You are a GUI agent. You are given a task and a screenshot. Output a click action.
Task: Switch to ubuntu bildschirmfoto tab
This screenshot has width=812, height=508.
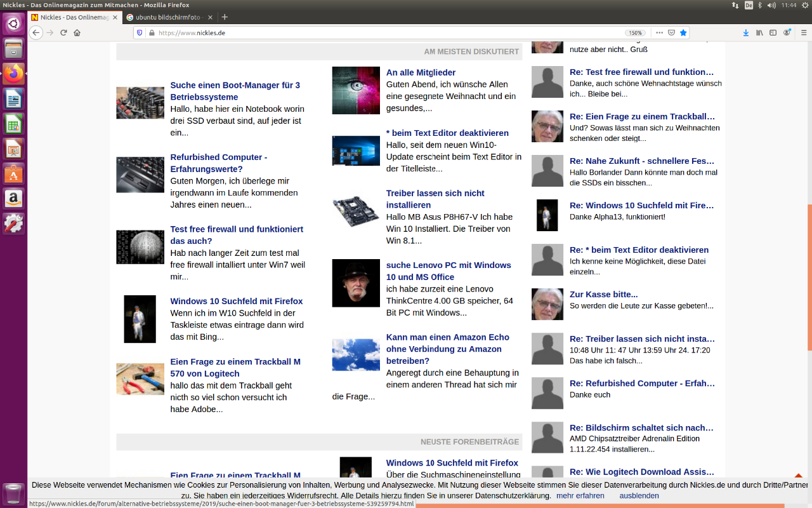[x=169, y=17]
